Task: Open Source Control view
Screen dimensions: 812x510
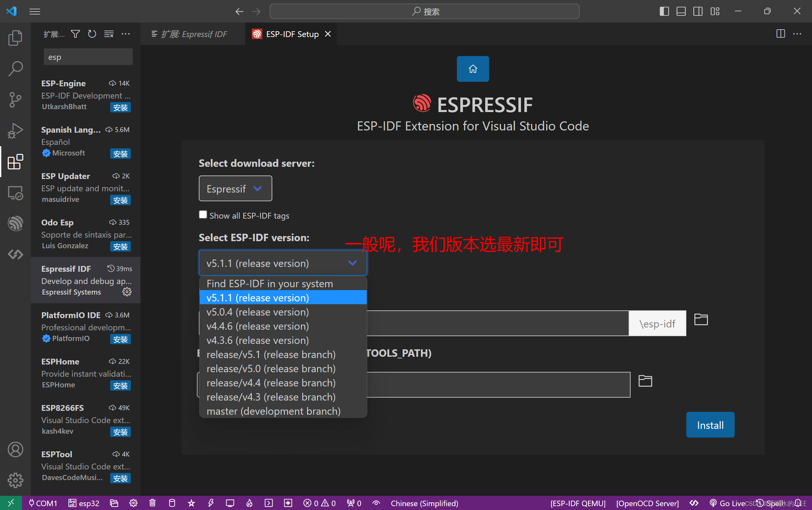Action: click(x=15, y=100)
